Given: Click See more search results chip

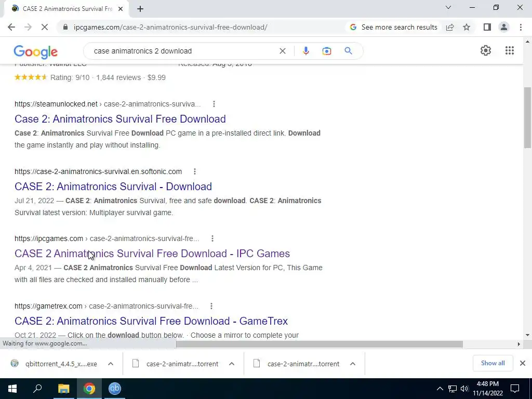Looking at the screenshot, I should tap(394, 27).
